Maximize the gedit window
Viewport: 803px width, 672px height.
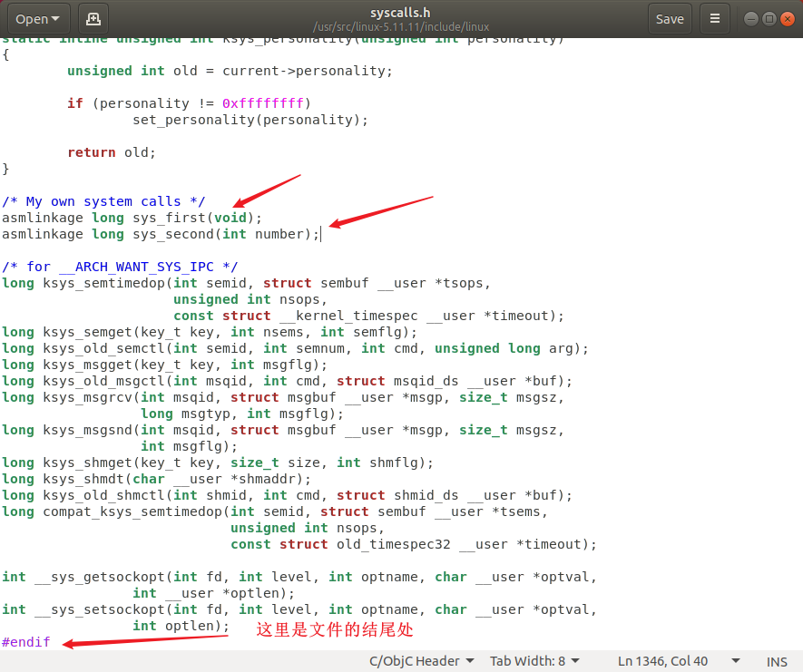[x=769, y=19]
